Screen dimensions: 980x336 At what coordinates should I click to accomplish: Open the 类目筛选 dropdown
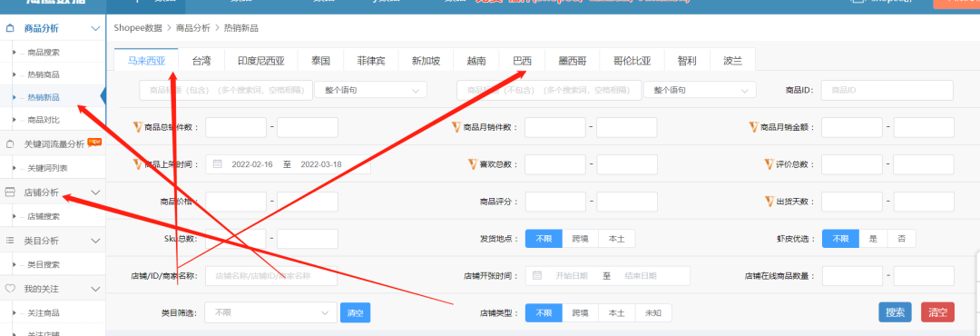coord(271,312)
